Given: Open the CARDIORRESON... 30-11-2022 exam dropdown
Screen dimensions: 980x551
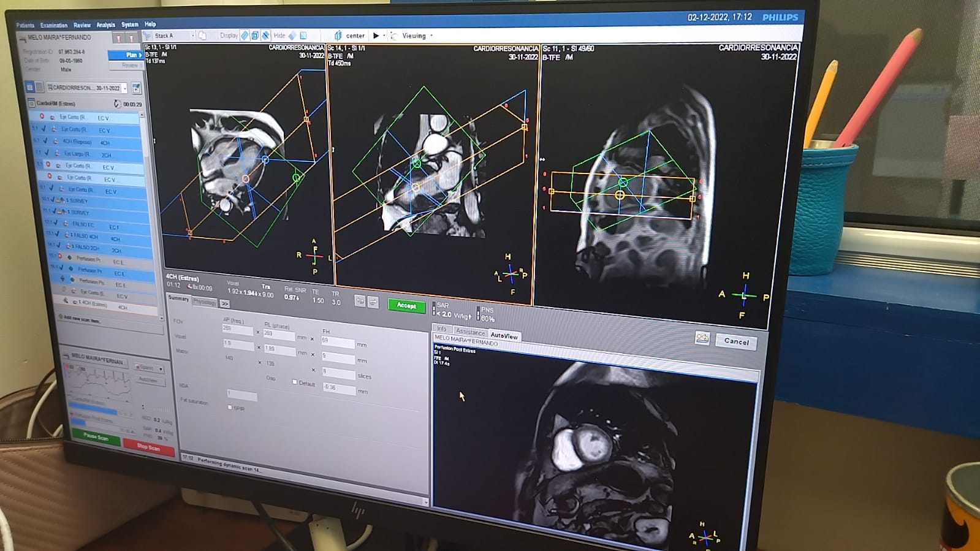Looking at the screenshot, I should (x=86, y=88).
